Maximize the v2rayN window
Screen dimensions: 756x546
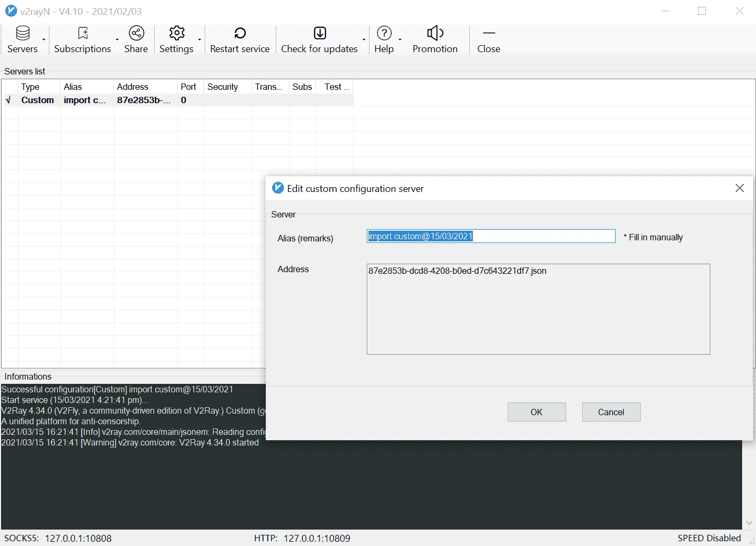(702, 11)
